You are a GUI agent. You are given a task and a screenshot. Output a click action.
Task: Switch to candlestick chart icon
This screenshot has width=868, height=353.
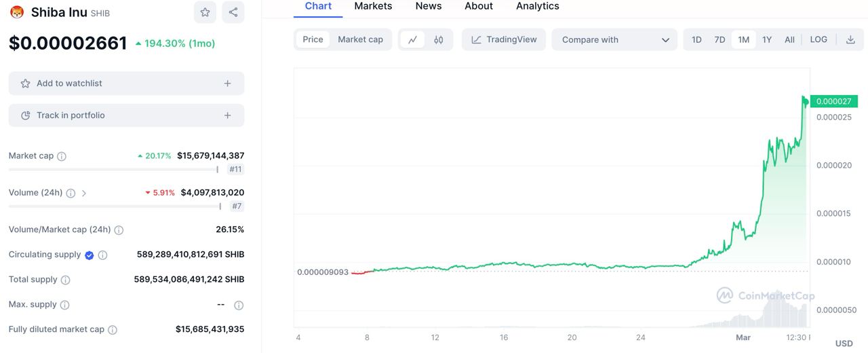439,39
